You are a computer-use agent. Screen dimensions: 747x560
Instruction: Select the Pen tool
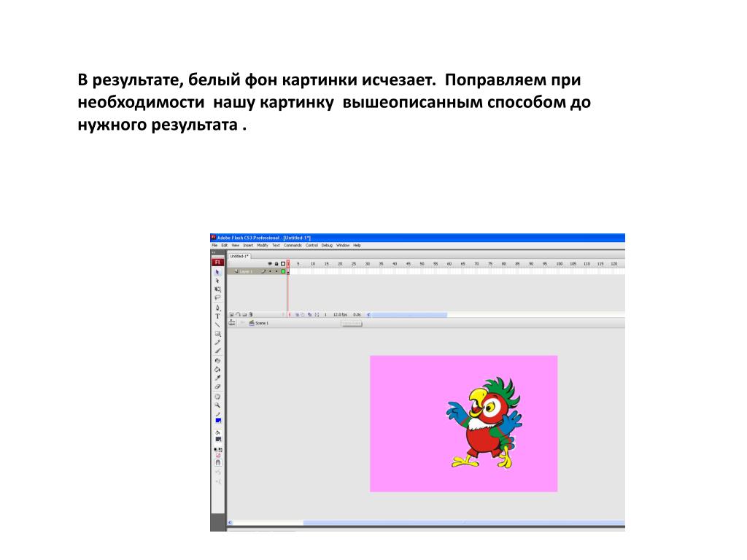click(x=217, y=308)
